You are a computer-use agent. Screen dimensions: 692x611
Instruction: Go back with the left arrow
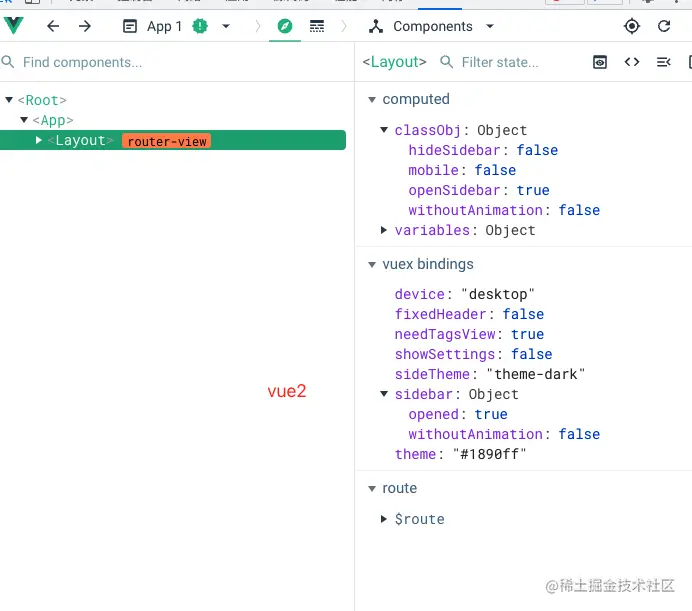53,26
